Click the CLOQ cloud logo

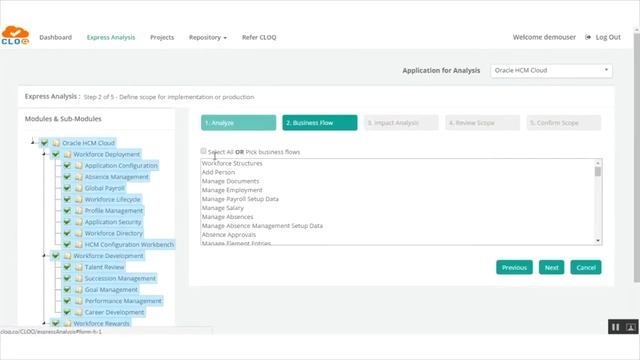[15, 36]
